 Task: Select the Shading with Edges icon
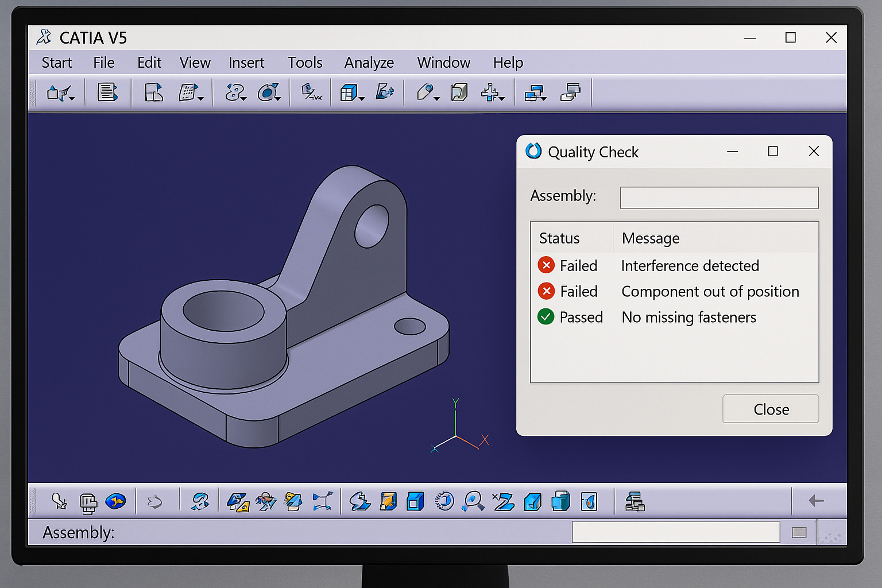click(532, 501)
